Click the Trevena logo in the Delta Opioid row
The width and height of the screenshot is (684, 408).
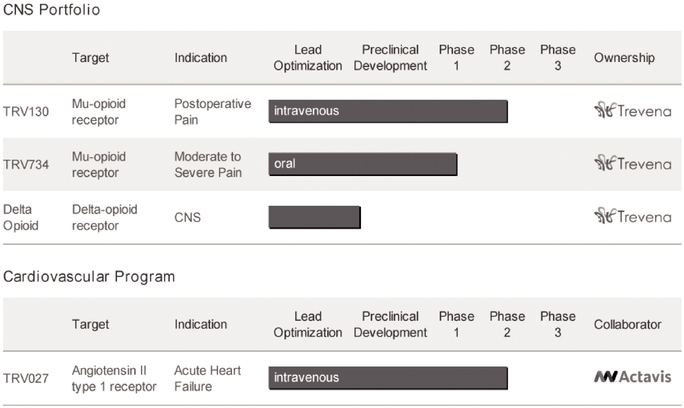coord(633,216)
